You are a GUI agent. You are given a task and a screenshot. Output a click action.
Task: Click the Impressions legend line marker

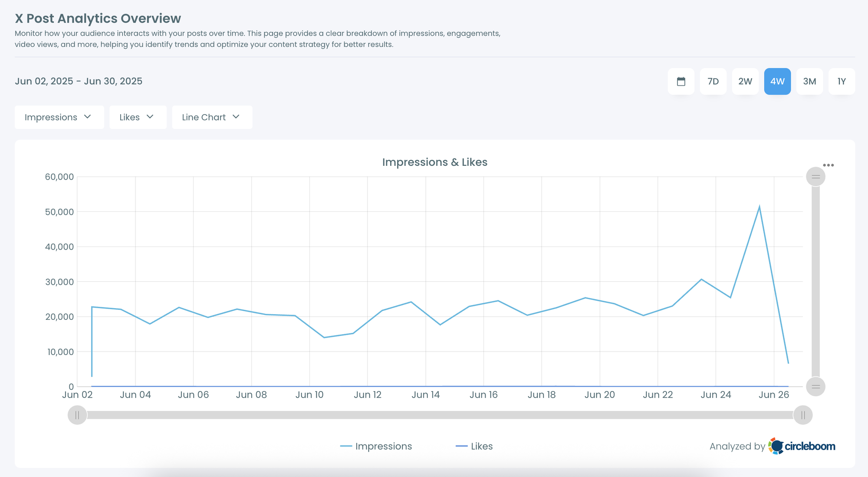[x=346, y=446]
